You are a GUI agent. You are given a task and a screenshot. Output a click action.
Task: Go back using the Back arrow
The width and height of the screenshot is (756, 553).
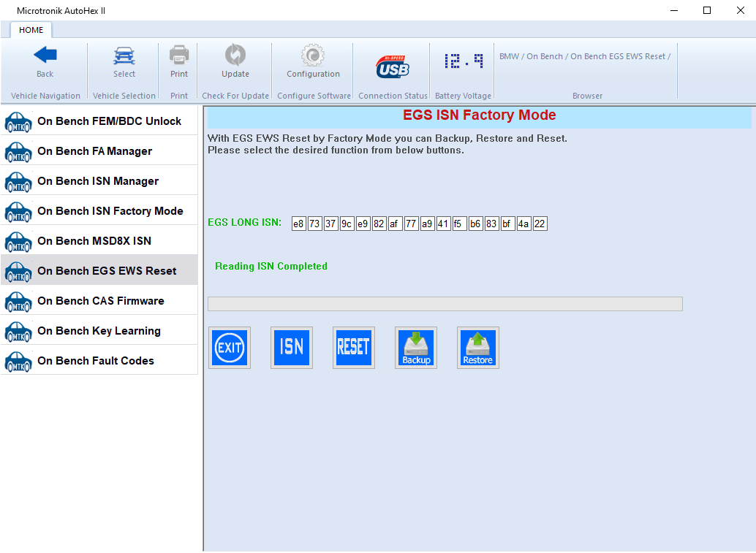coord(45,61)
